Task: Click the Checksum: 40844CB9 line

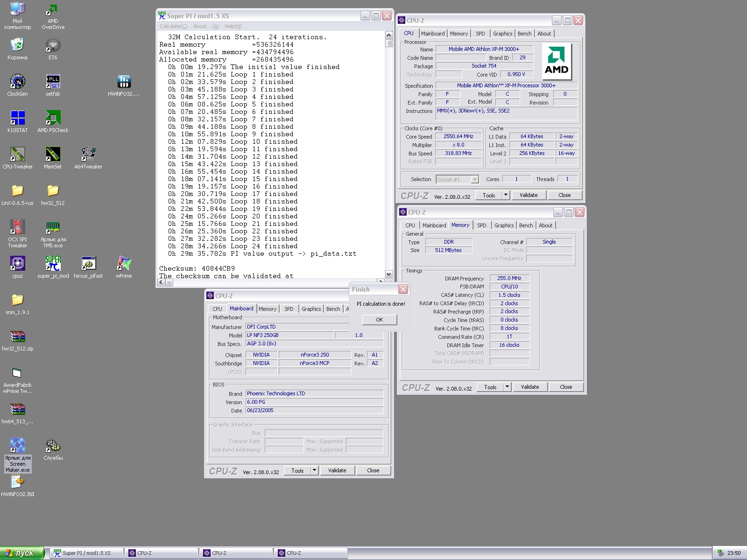Action: click(x=197, y=269)
